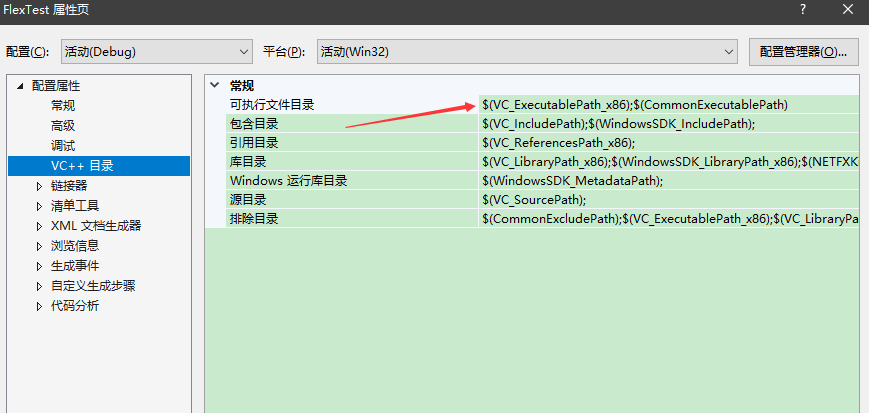Expand the 清单工具 node arrow

pos(40,206)
